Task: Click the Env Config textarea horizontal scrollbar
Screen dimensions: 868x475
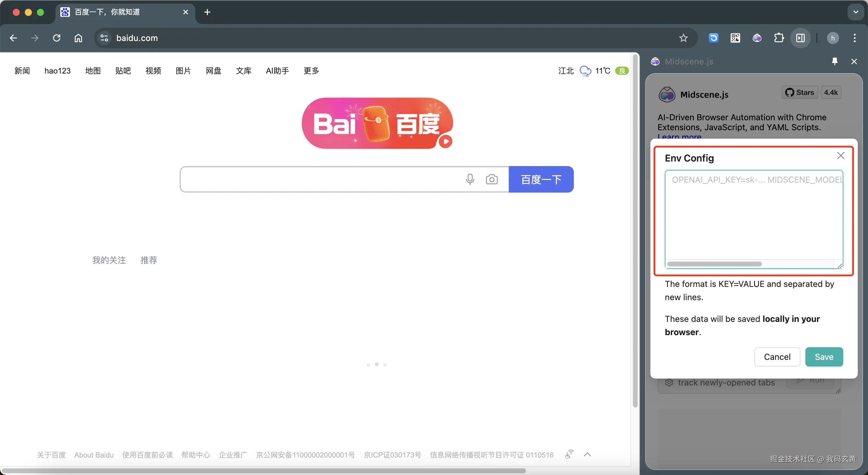Action: point(714,264)
